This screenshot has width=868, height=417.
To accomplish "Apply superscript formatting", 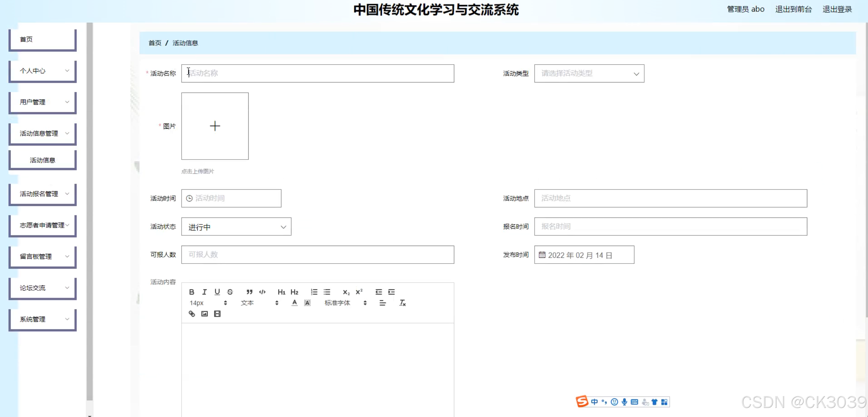I will 359,292.
